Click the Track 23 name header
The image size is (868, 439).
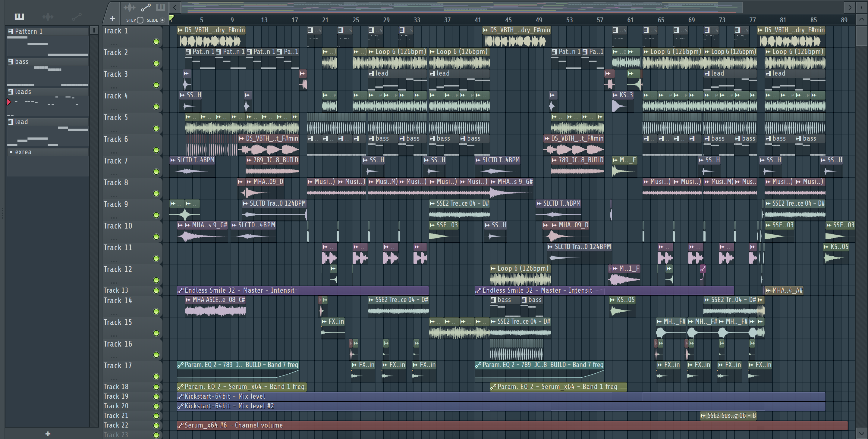pyautogui.click(x=116, y=435)
